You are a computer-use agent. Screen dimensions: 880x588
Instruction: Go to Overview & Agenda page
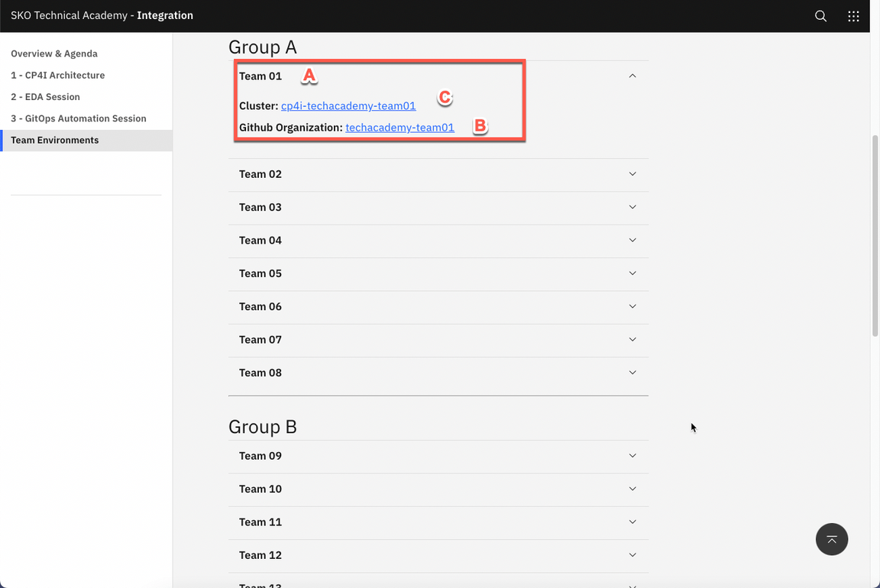pyautogui.click(x=54, y=54)
